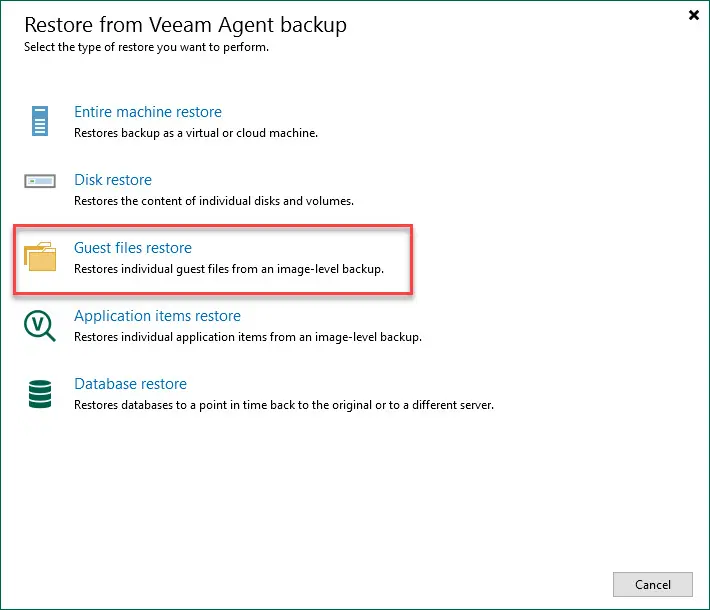Click the "Restore from Veeam Agent backup" heading
The width and height of the screenshot is (710, 610).
pyautogui.click(x=185, y=23)
